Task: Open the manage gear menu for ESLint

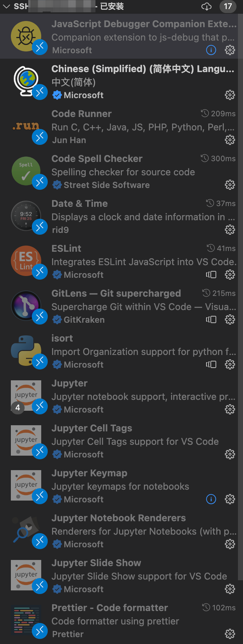Action: 230,275
